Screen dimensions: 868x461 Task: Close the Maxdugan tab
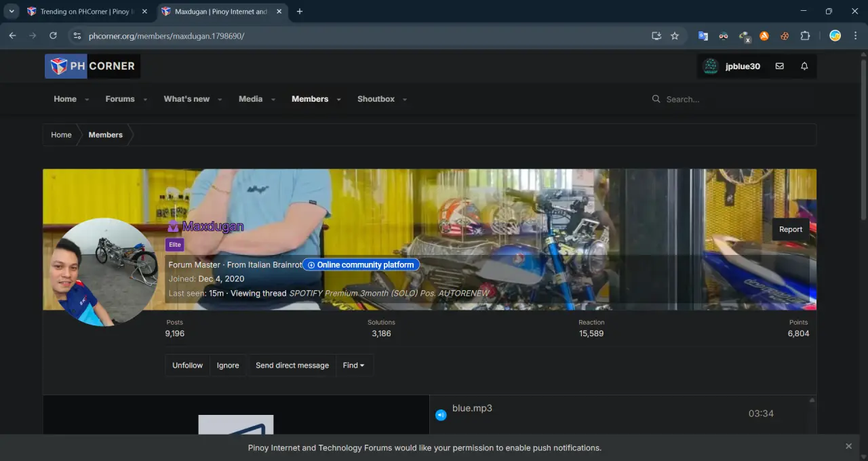pos(279,12)
